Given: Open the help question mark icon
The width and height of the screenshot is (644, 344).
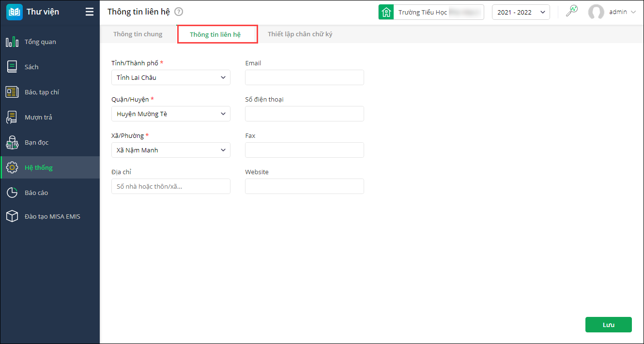Looking at the screenshot, I should click(x=179, y=12).
